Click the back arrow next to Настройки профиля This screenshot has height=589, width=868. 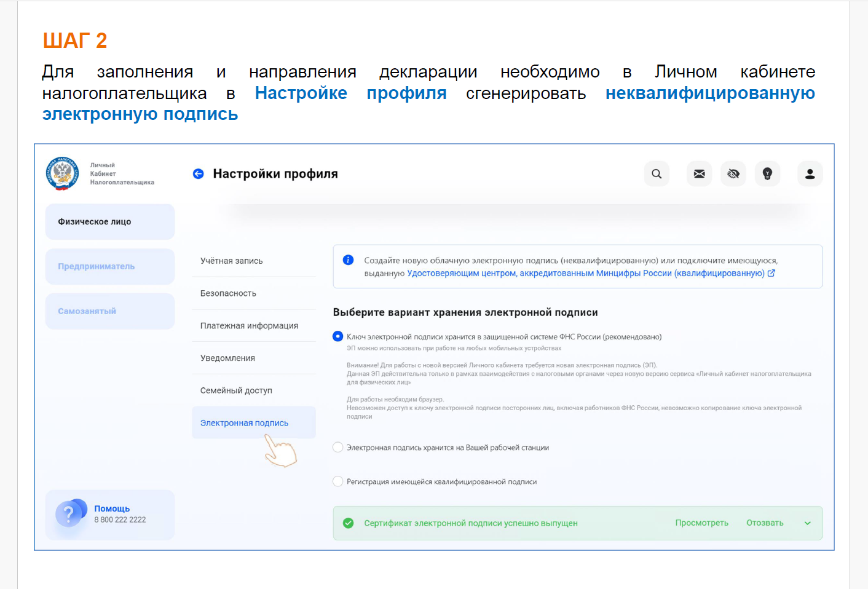(x=198, y=174)
